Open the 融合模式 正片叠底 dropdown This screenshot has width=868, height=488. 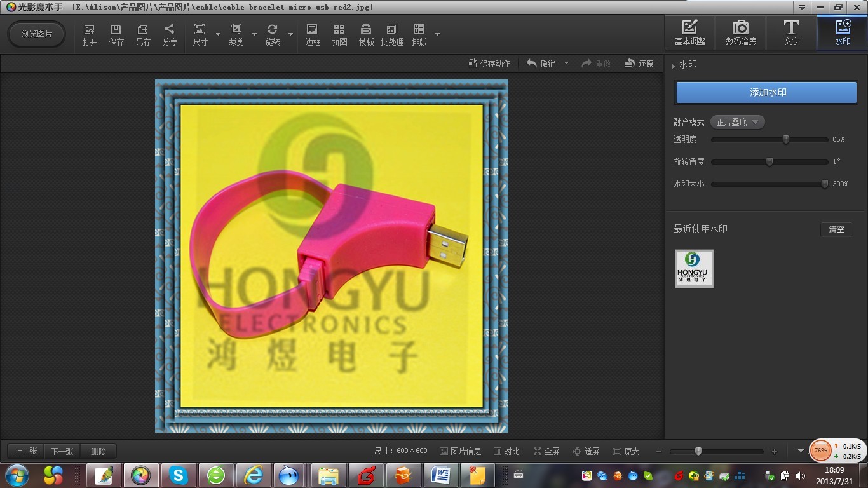(738, 122)
